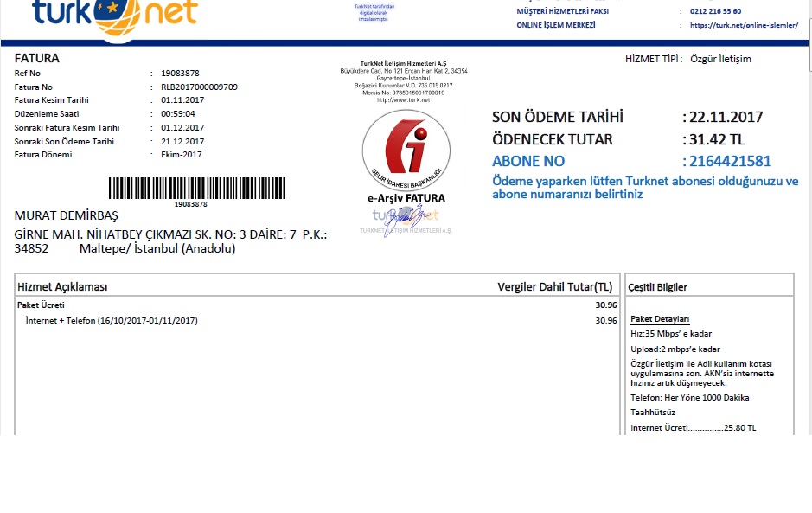Click the Paket Ücreti row label
Viewport: 812px width, 513px height.
click(41, 305)
